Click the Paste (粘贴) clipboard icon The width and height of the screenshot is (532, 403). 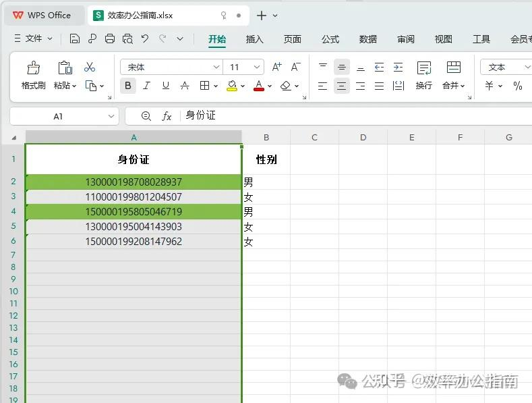coord(65,68)
